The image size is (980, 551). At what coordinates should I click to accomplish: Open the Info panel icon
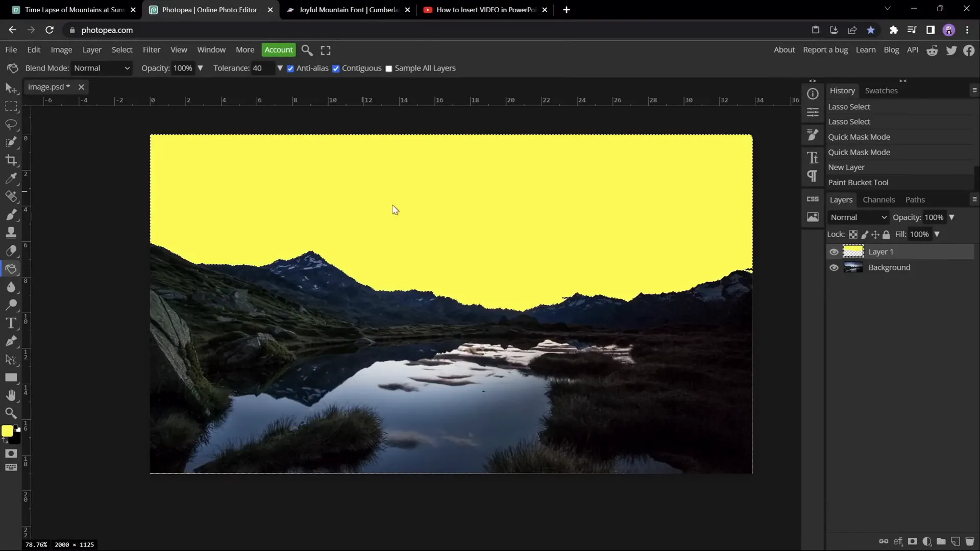coord(813,94)
